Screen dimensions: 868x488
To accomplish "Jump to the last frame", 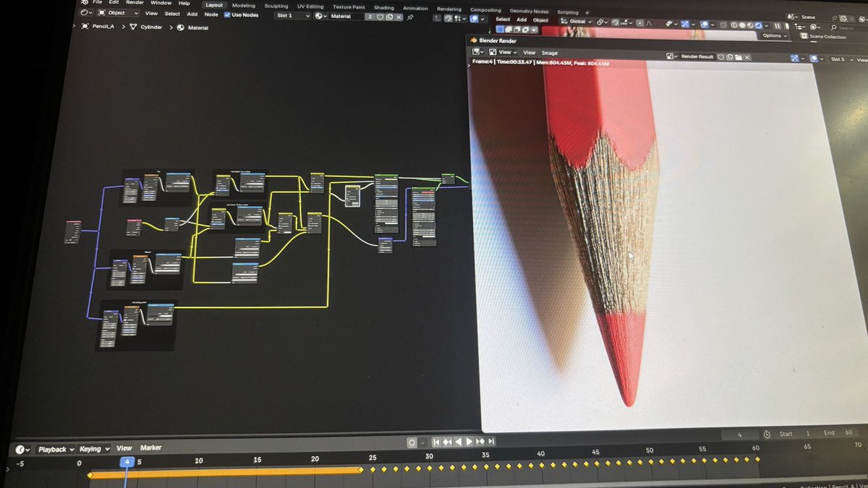I will 491,441.
